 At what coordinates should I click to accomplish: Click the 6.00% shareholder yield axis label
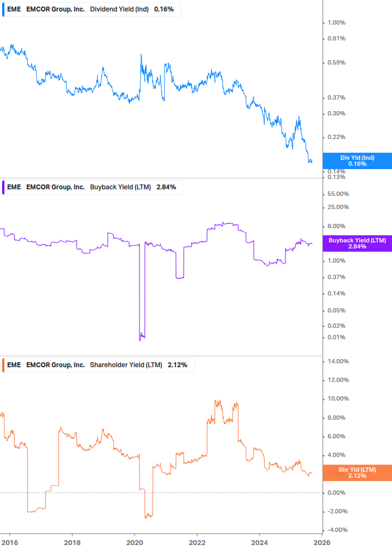click(336, 437)
